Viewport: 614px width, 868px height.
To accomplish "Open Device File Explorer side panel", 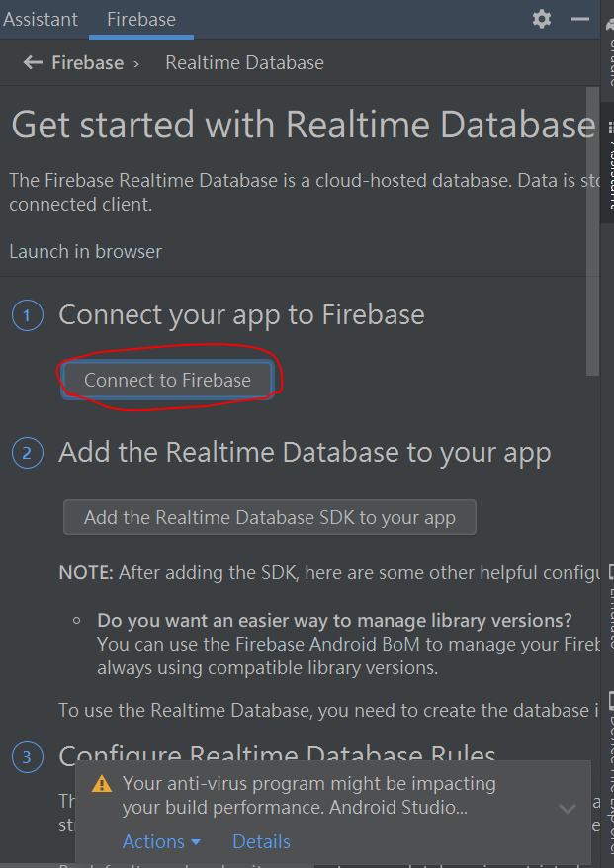I will pyautogui.click(x=609, y=775).
